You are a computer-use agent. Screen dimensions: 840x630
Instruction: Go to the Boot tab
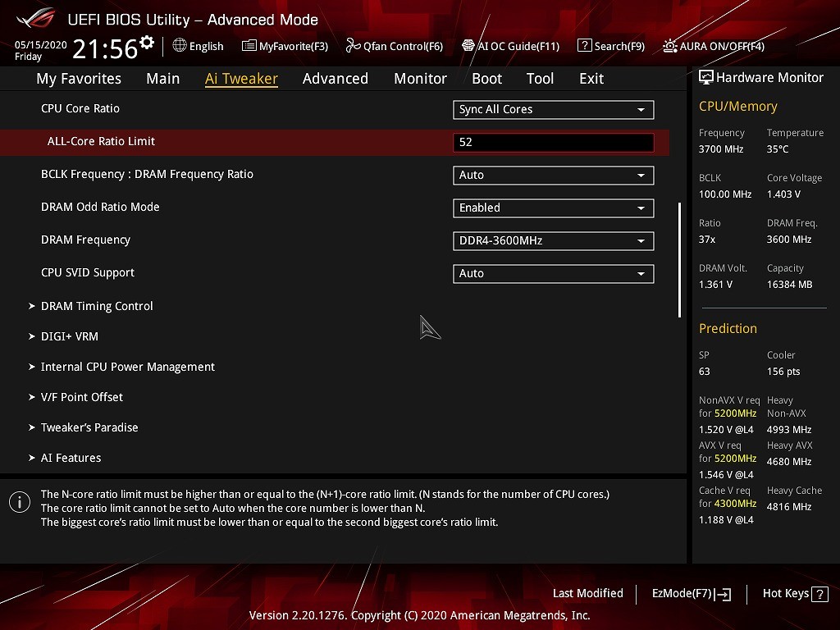coord(486,79)
